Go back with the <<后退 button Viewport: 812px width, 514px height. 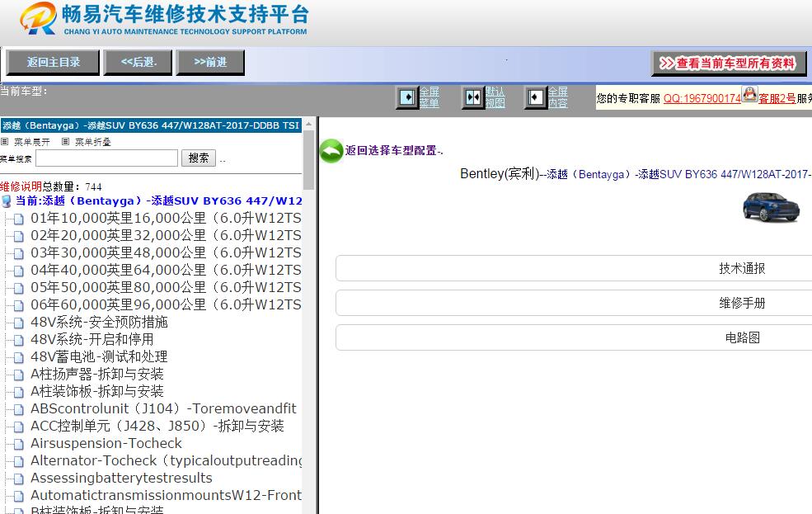coord(138,63)
